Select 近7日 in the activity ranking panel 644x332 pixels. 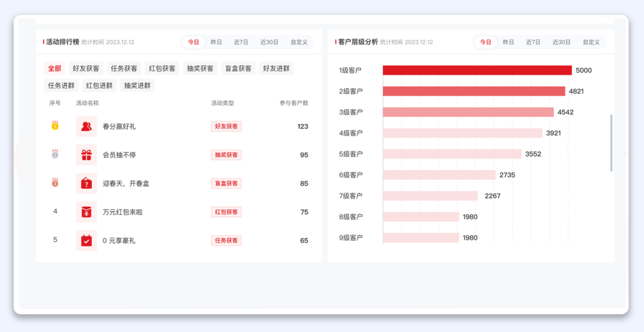pos(241,42)
